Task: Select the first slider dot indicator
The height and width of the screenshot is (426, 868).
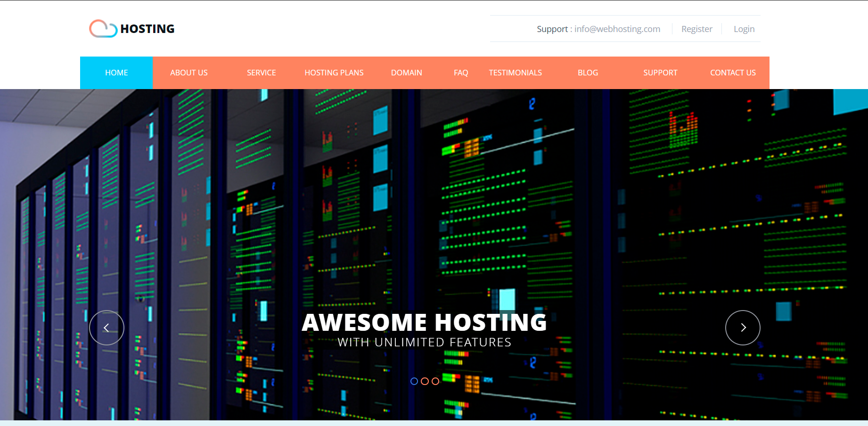Action: (x=414, y=381)
